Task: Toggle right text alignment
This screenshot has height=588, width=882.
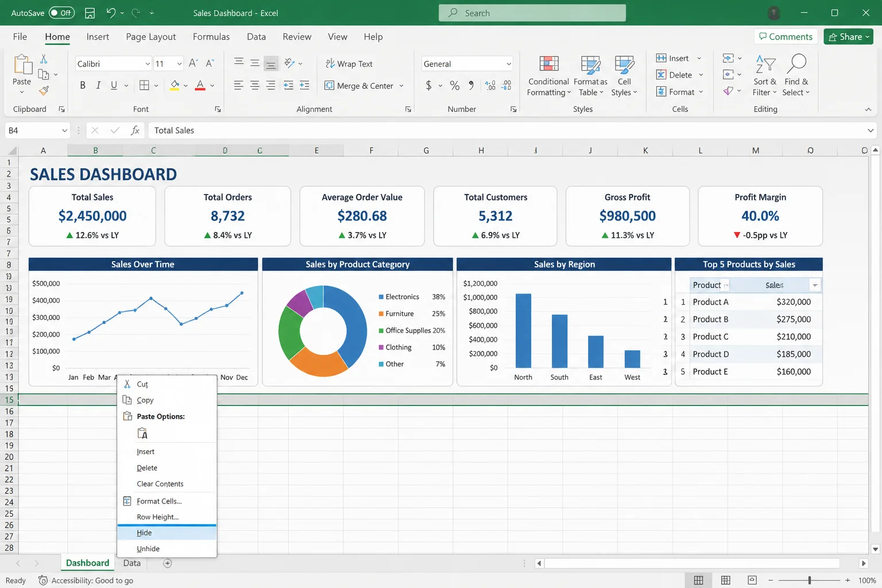Action: (271, 86)
